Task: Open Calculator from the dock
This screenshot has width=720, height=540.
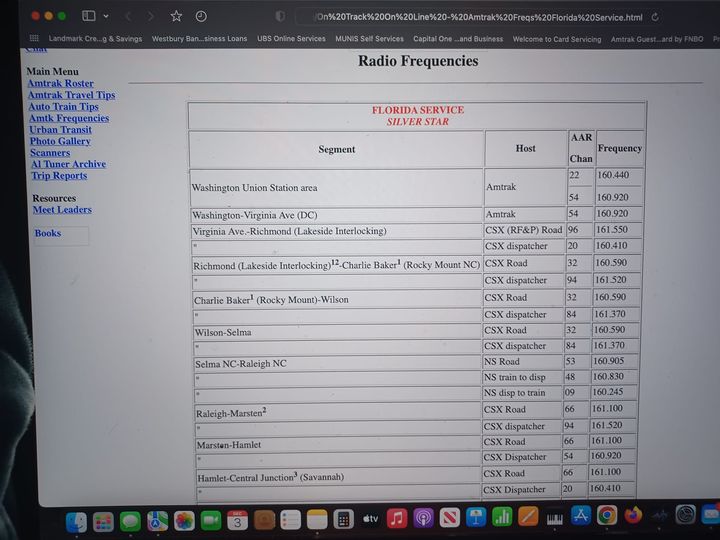Action: (x=343, y=519)
